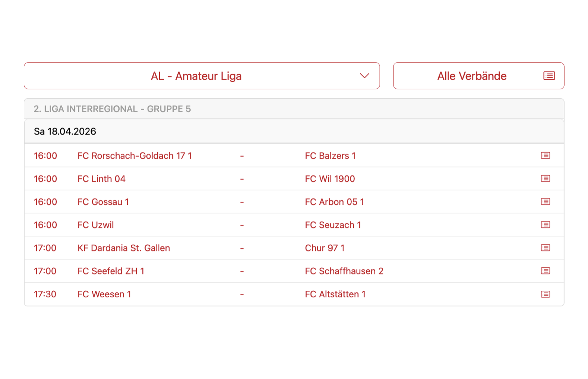Click FC Altstätten 1 team name
Viewport: 588px width, 379px height.
pyautogui.click(x=335, y=294)
